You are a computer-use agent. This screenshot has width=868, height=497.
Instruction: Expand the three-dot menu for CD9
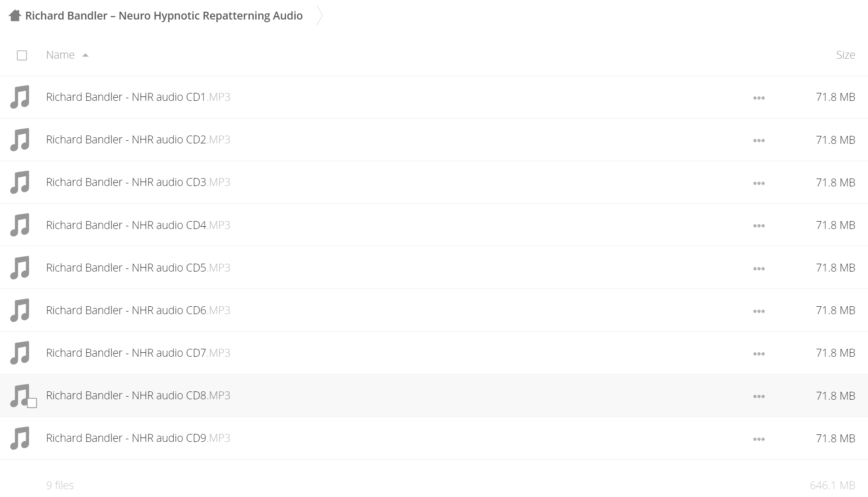[759, 439]
